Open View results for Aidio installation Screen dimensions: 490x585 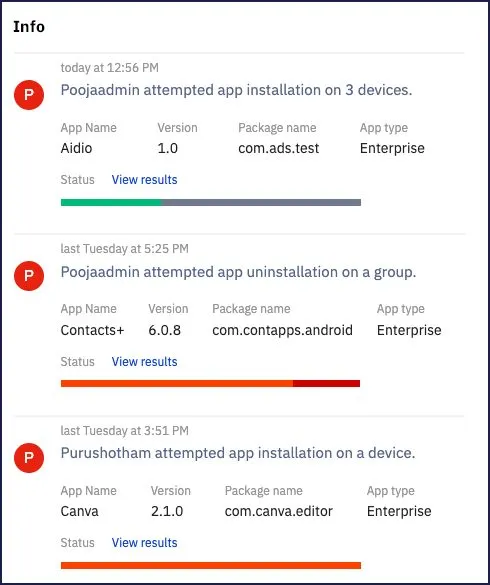click(x=144, y=179)
